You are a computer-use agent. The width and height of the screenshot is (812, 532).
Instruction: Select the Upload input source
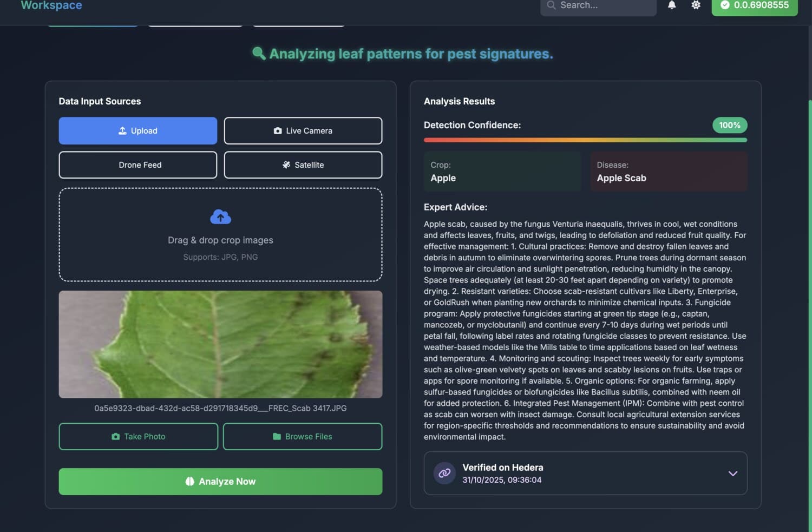click(138, 130)
